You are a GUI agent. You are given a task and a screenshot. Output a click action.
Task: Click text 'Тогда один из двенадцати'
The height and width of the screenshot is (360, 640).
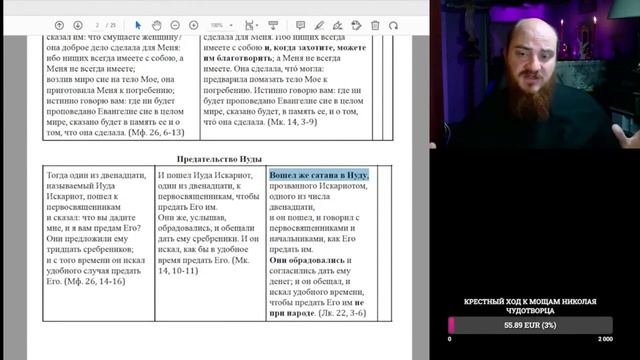96,175
